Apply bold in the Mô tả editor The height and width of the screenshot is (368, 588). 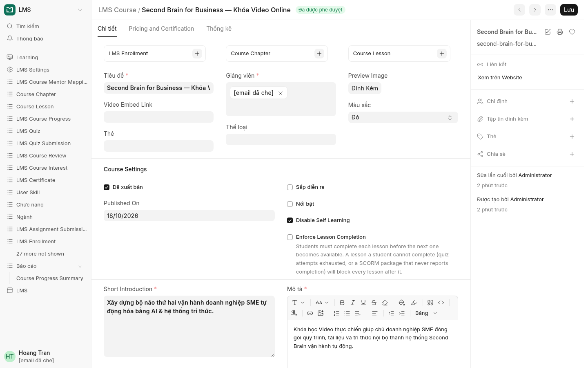[342, 303]
